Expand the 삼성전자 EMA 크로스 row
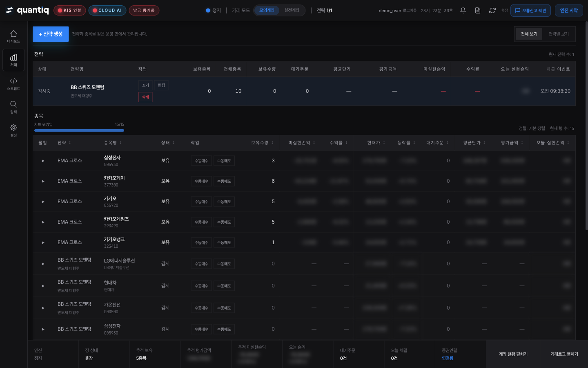Viewport: 588px width, 368px height. point(43,161)
